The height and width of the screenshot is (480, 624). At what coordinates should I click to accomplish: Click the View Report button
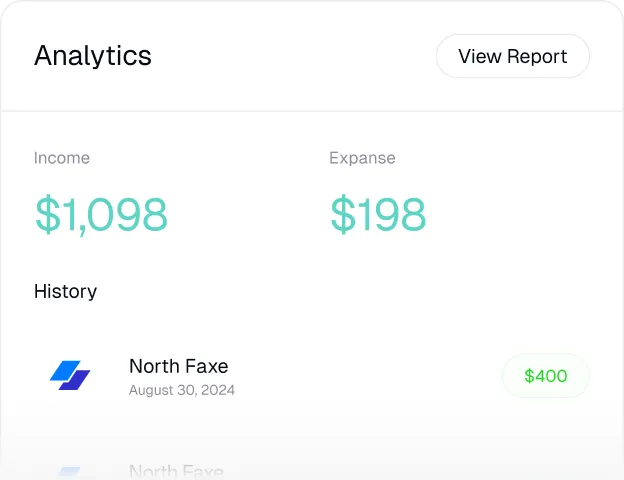point(512,56)
